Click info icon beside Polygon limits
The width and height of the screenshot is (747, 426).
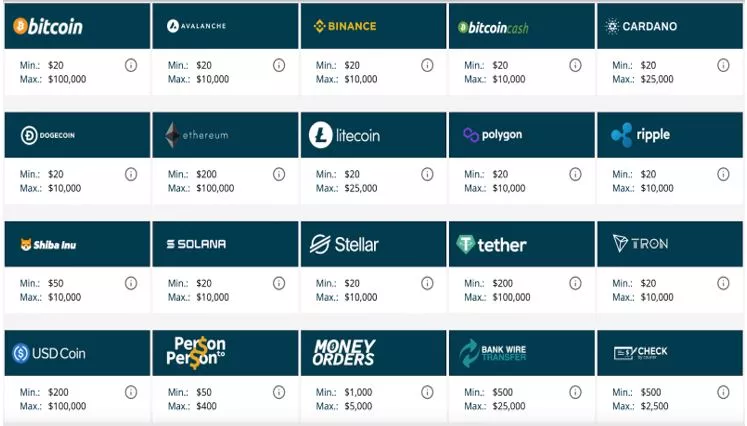click(575, 174)
